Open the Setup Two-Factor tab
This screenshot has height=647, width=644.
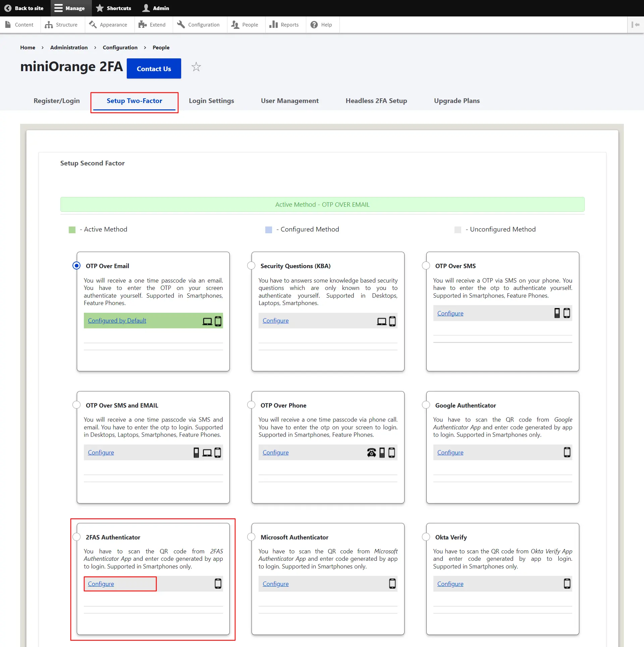click(134, 101)
